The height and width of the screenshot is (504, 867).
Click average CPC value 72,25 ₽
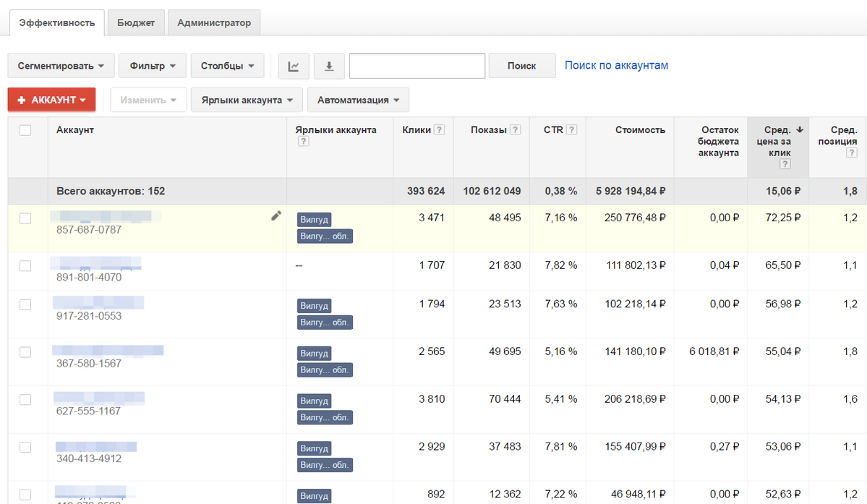(783, 218)
